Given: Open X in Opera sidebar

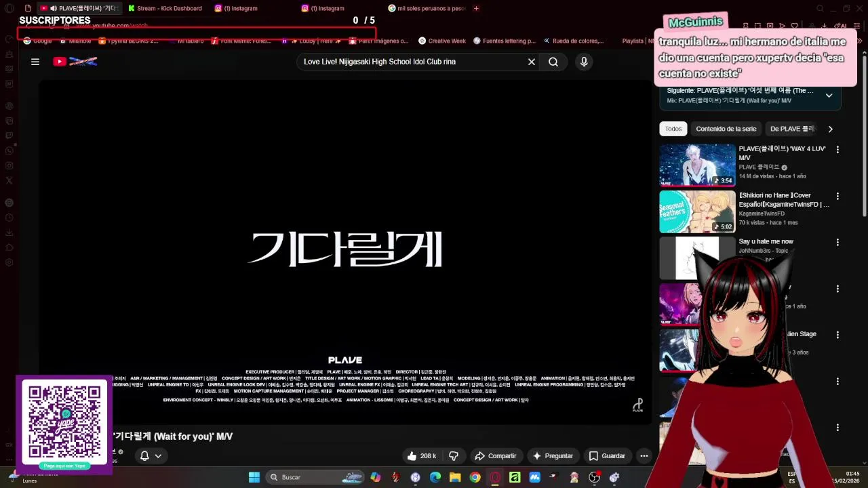Looking at the screenshot, I should [x=9, y=180].
